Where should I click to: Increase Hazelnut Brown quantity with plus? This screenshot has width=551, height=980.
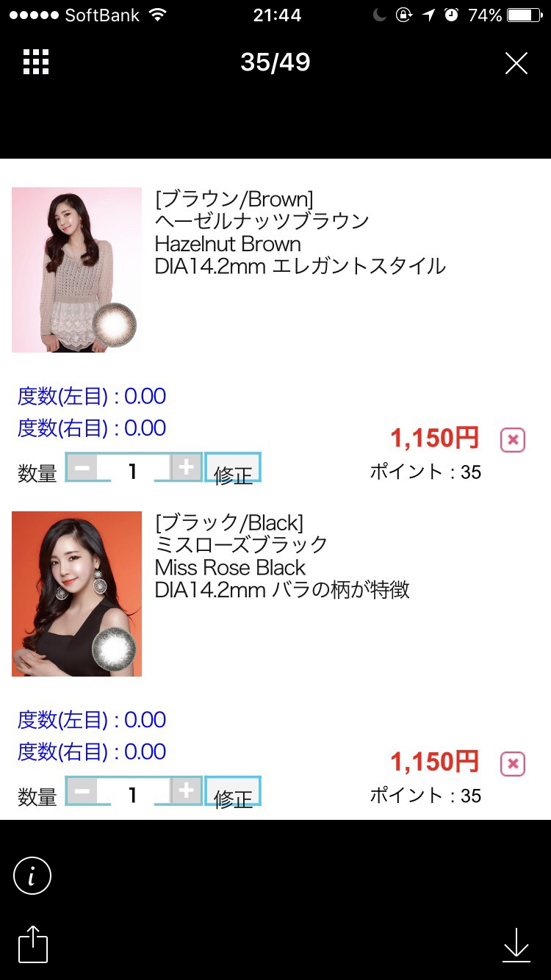(187, 467)
